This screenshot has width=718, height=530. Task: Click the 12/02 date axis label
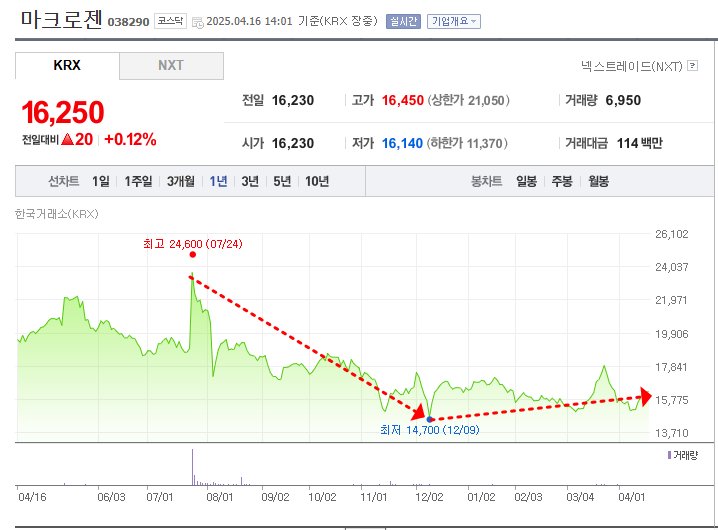click(429, 497)
